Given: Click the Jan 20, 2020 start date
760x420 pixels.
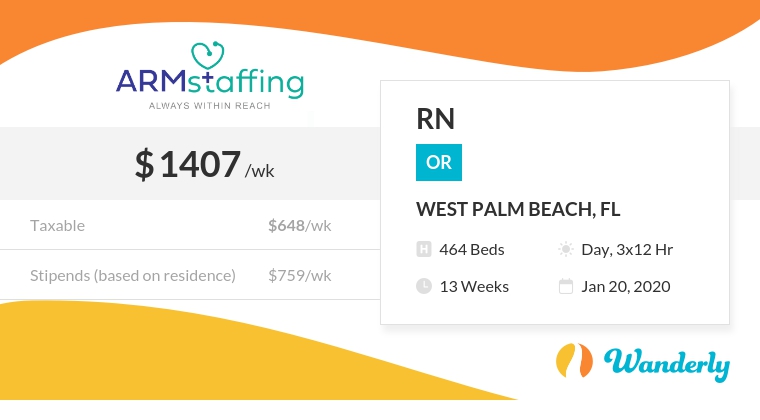Looking at the screenshot, I should (626, 286).
